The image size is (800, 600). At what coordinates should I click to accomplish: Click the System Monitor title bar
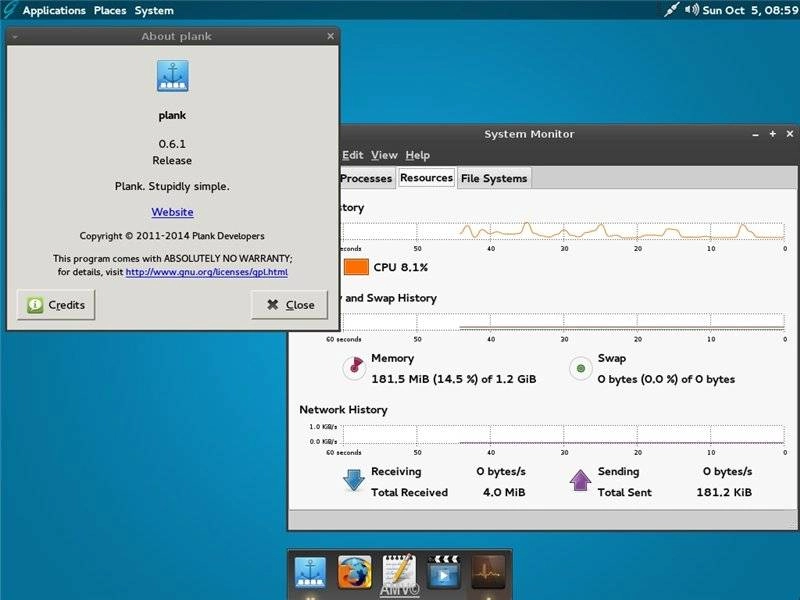pyautogui.click(x=529, y=134)
